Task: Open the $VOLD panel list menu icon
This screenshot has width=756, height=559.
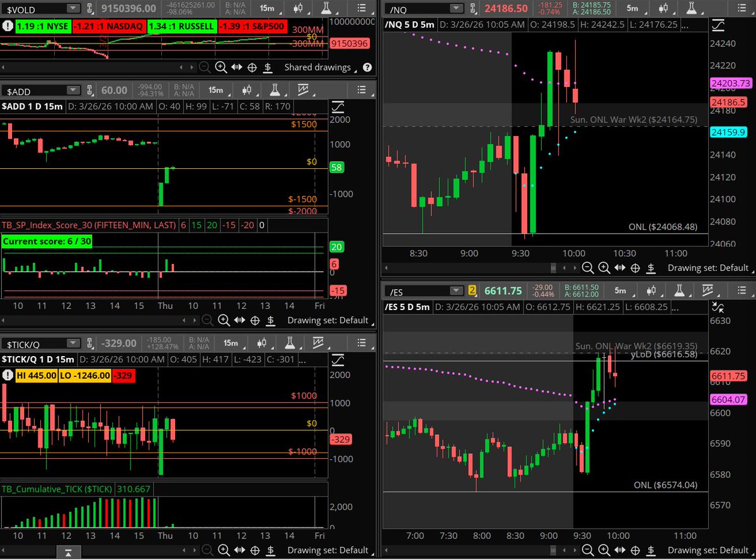Action: coord(362,8)
